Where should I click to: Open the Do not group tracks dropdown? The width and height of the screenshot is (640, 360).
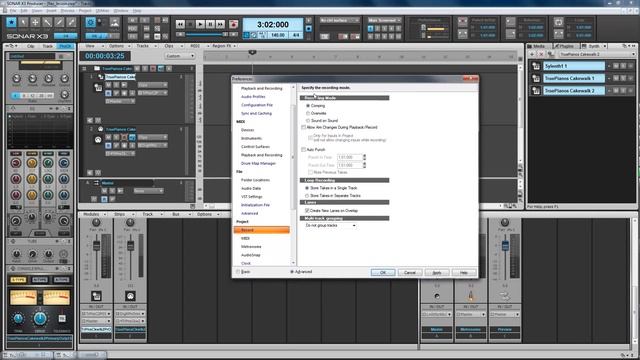tap(330, 226)
